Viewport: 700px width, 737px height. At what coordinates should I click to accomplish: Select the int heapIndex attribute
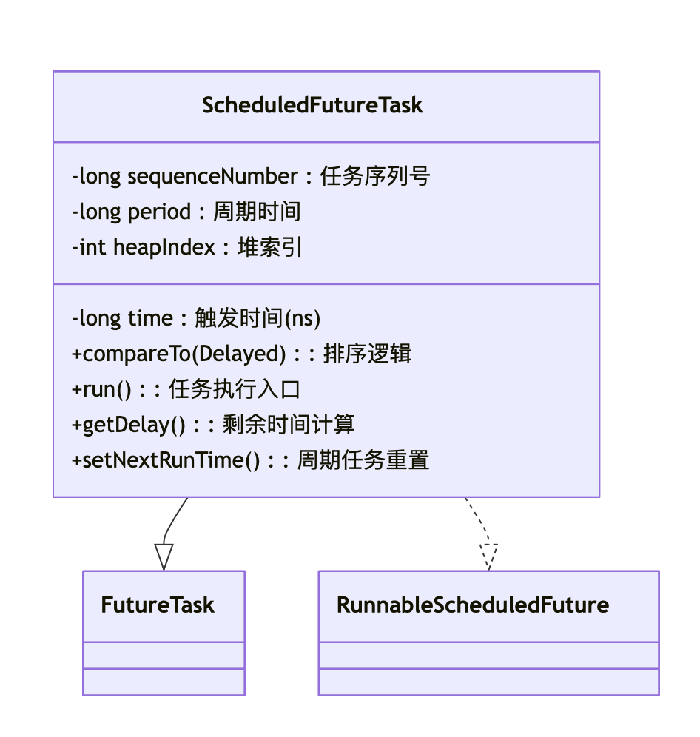pyautogui.click(x=186, y=248)
